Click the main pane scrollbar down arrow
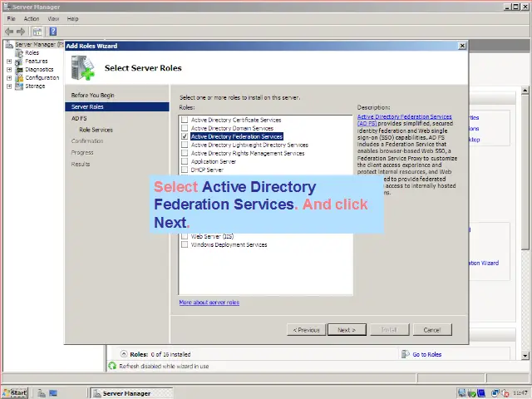532x399 pixels. tap(525, 356)
